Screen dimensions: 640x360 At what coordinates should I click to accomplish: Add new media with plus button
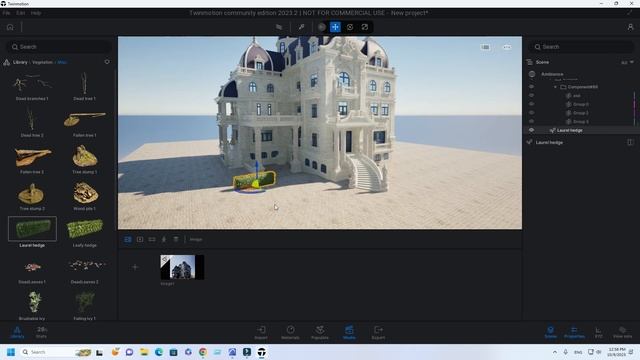135,267
